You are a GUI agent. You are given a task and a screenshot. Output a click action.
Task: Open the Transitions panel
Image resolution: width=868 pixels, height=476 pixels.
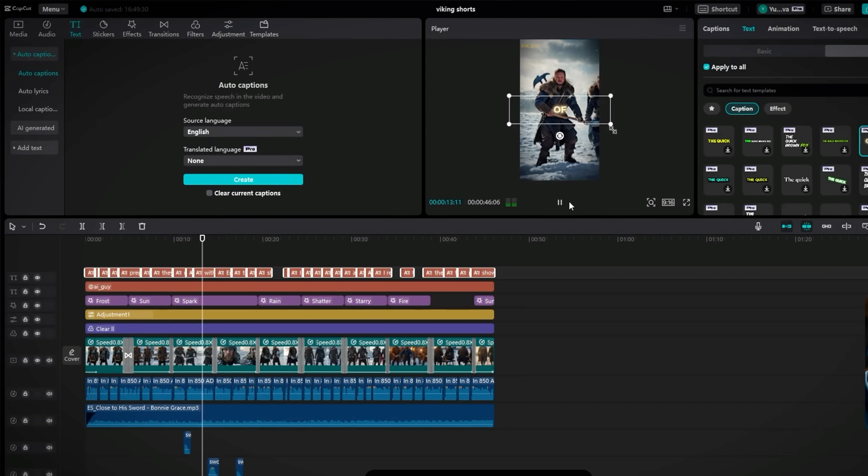pos(164,29)
